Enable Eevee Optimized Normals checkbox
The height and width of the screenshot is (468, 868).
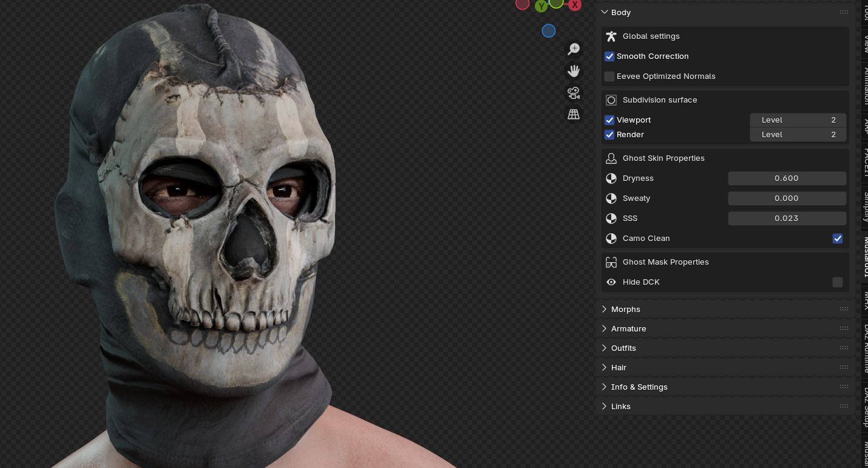(x=609, y=76)
